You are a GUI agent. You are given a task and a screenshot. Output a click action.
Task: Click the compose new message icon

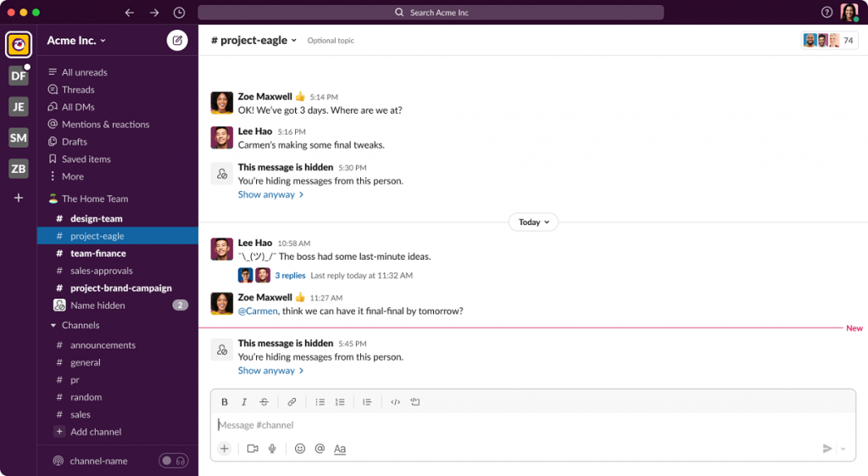[x=177, y=41]
